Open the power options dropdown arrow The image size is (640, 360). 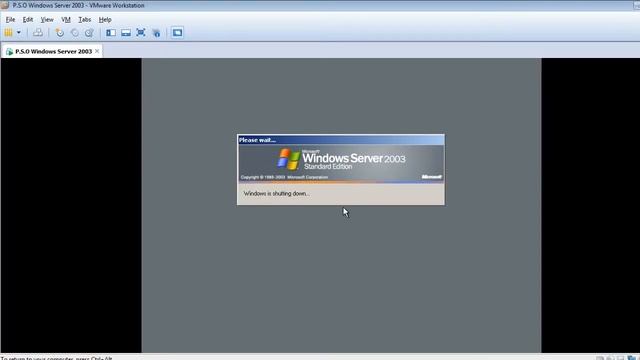click(x=19, y=33)
